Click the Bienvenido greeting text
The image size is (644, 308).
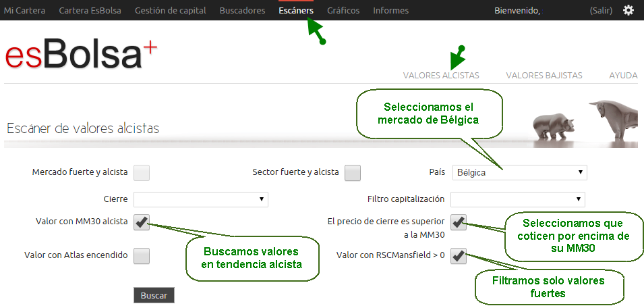[517, 11]
